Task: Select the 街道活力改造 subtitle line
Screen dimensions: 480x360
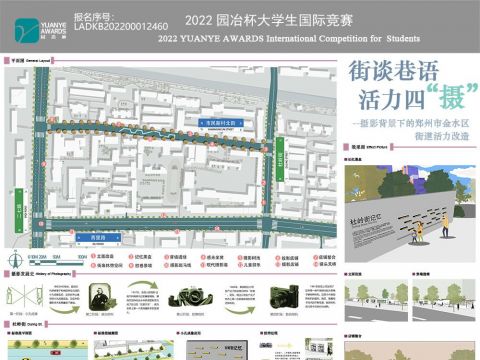Action: pos(442,136)
